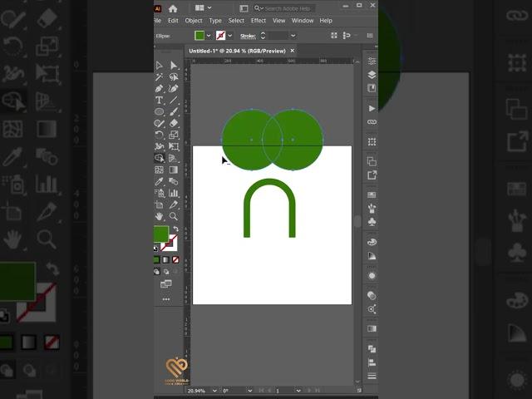Select the Line Segment tool
The image size is (532, 399).
coord(174,100)
